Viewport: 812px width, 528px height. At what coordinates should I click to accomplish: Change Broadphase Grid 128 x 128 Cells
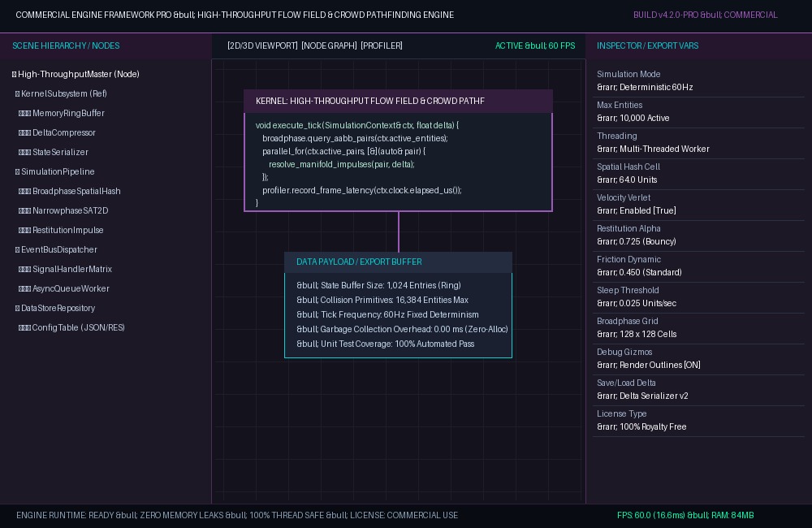pyautogui.click(x=637, y=334)
